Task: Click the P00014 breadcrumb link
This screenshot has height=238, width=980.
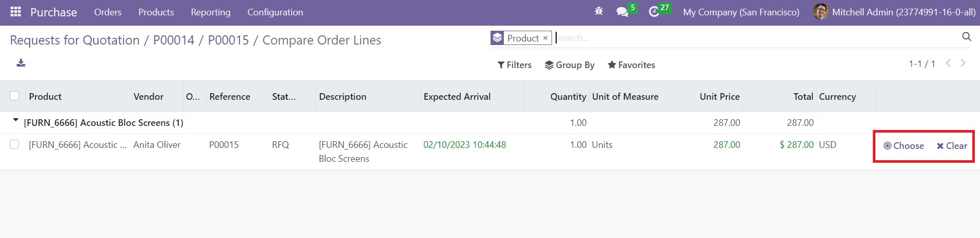Action: pos(174,40)
